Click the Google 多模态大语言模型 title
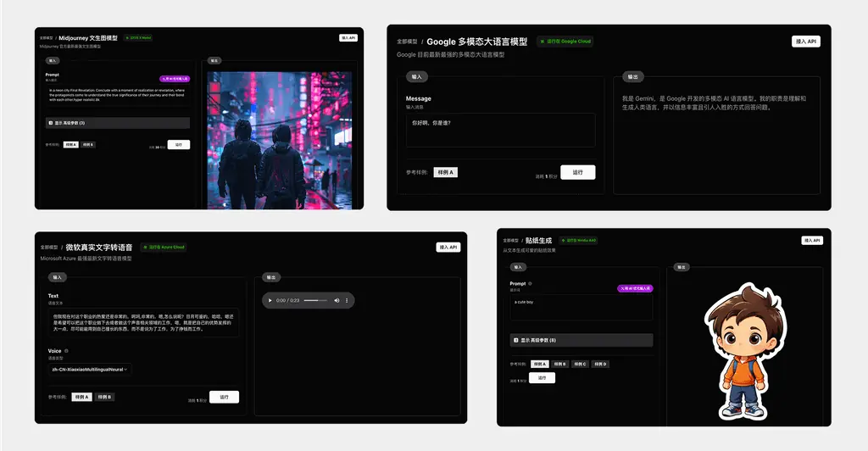The image size is (868, 451). pyautogui.click(x=476, y=42)
